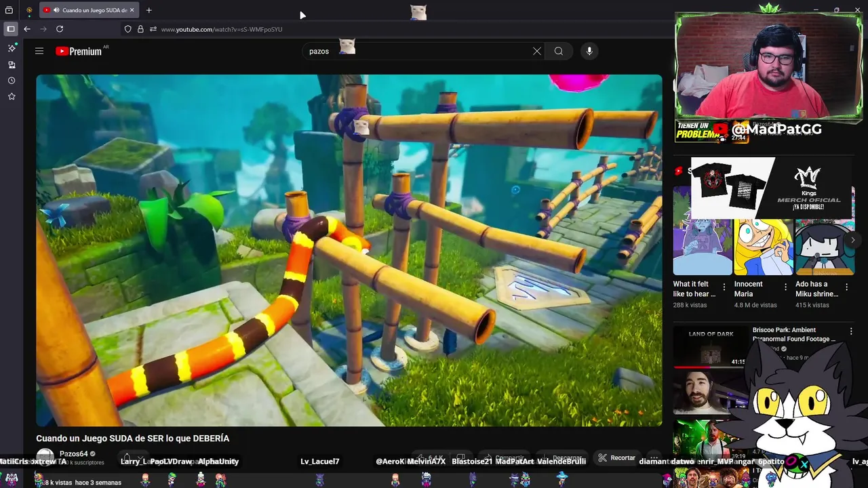The height and width of the screenshot is (488, 868).
Task: Open the Innocent Maria short thumbnail
Action: [x=764, y=247]
